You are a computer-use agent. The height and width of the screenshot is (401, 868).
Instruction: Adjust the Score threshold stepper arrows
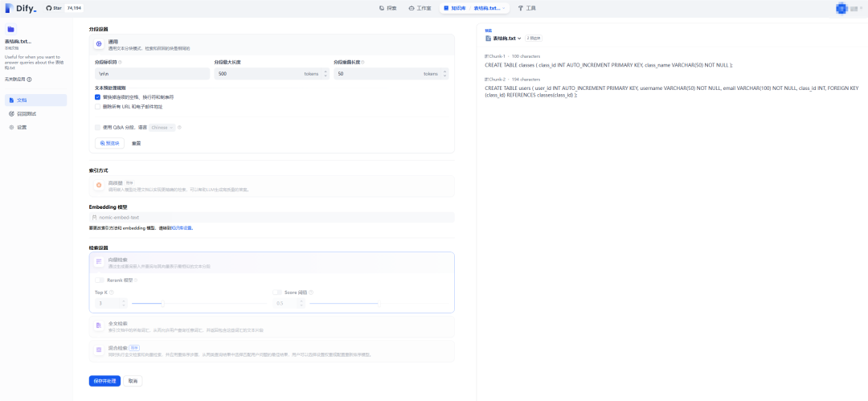tap(301, 303)
